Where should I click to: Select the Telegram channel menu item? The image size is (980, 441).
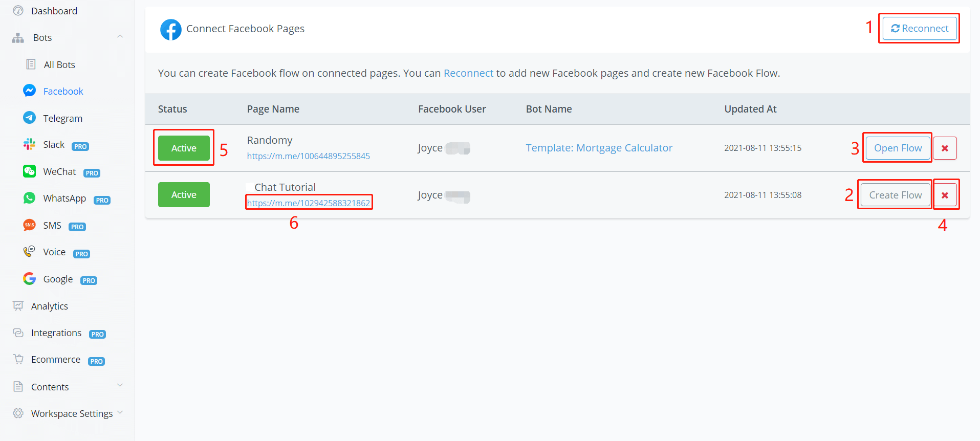point(63,118)
